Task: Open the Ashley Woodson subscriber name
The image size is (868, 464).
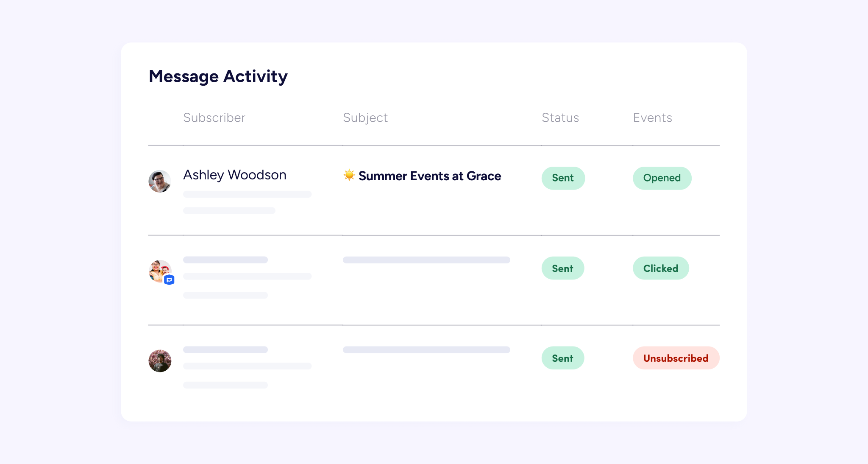Action: coord(234,175)
